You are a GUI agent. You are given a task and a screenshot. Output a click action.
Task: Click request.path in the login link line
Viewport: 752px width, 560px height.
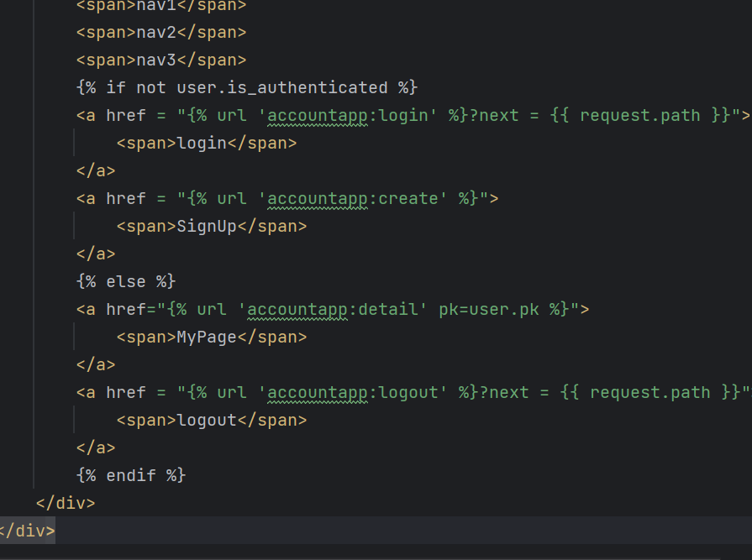(x=639, y=116)
